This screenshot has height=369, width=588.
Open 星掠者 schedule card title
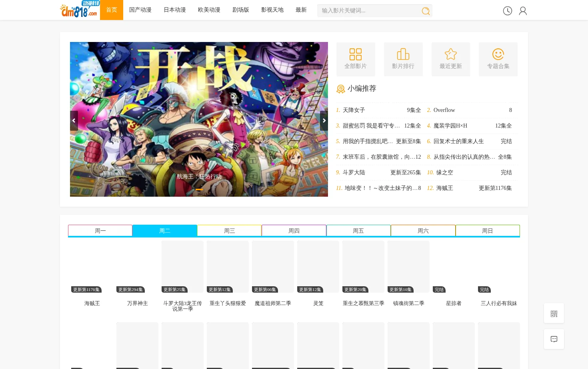454,303
